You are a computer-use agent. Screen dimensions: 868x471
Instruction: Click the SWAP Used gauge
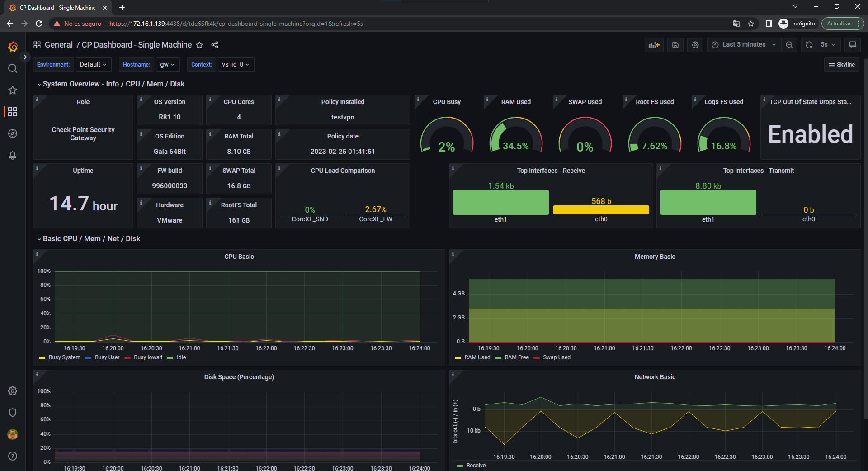click(x=585, y=135)
